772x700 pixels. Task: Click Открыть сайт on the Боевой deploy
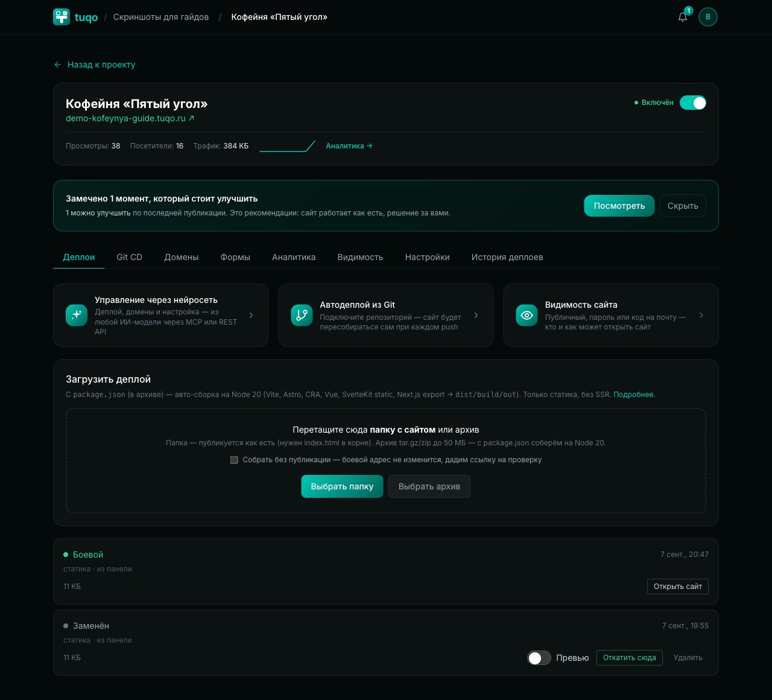click(678, 587)
